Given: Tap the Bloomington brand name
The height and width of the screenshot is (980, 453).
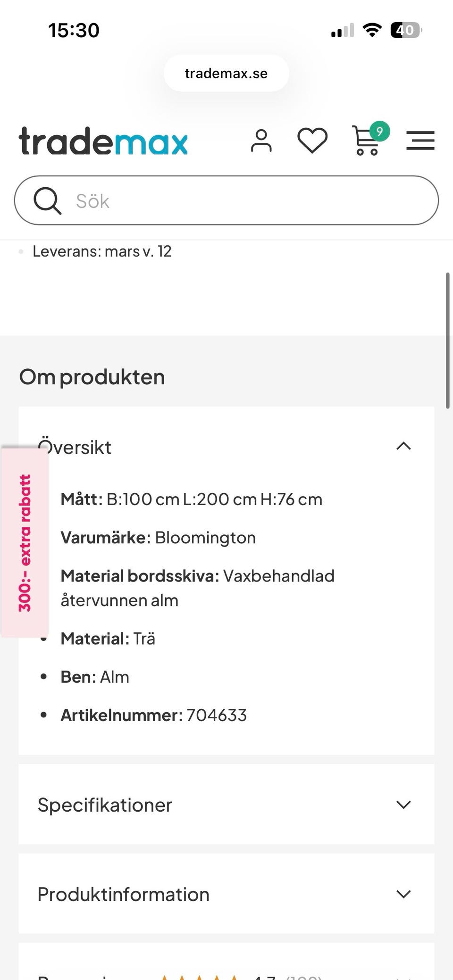Looking at the screenshot, I should coord(205,538).
